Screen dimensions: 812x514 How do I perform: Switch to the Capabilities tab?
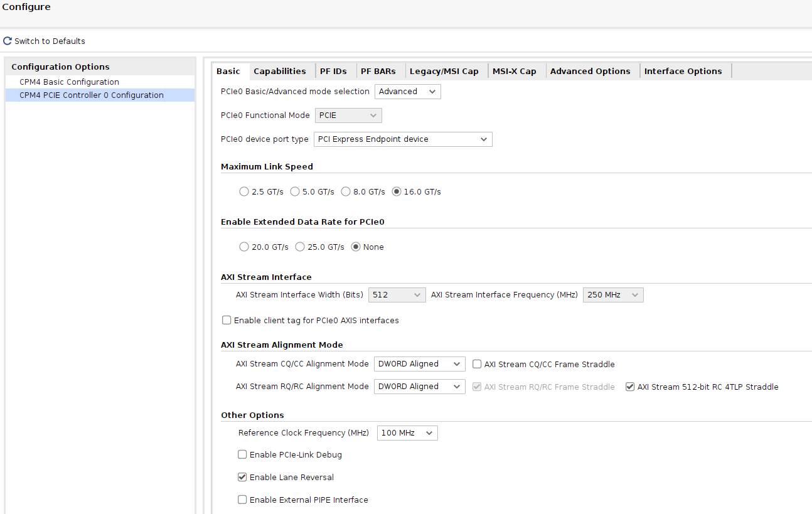(x=280, y=71)
